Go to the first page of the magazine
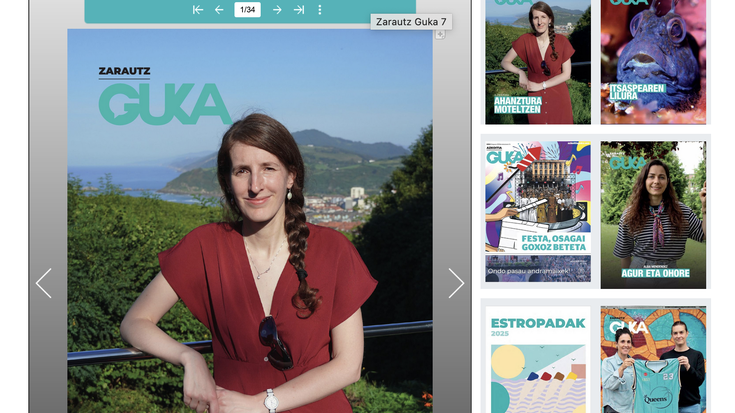735x413 pixels. click(198, 10)
